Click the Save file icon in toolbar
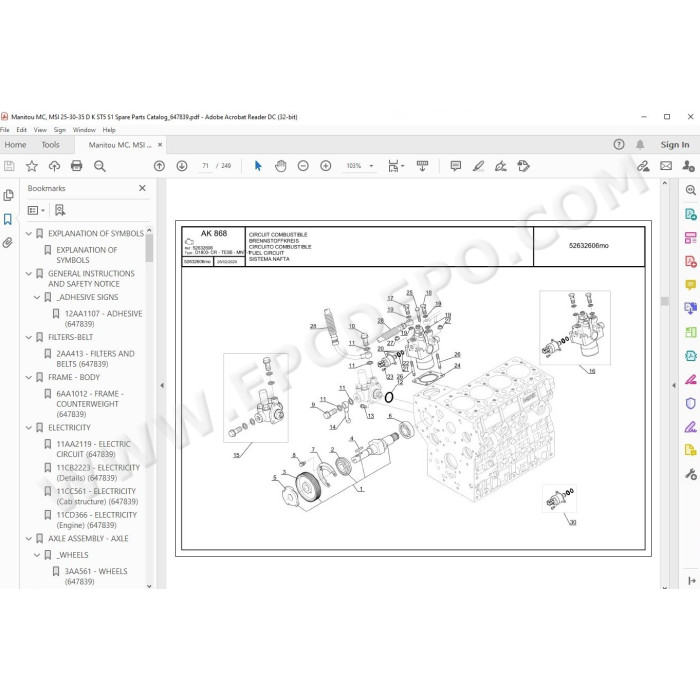The image size is (700, 700). point(9,166)
